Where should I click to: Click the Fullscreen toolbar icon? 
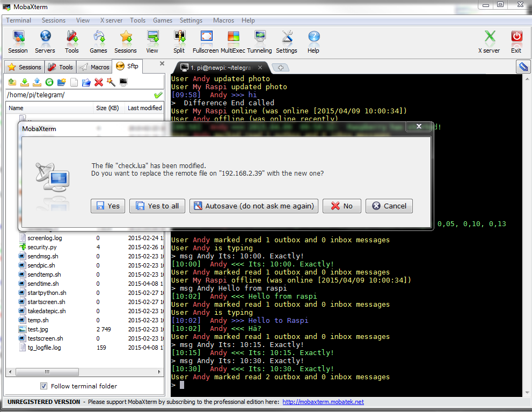click(x=206, y=42)
